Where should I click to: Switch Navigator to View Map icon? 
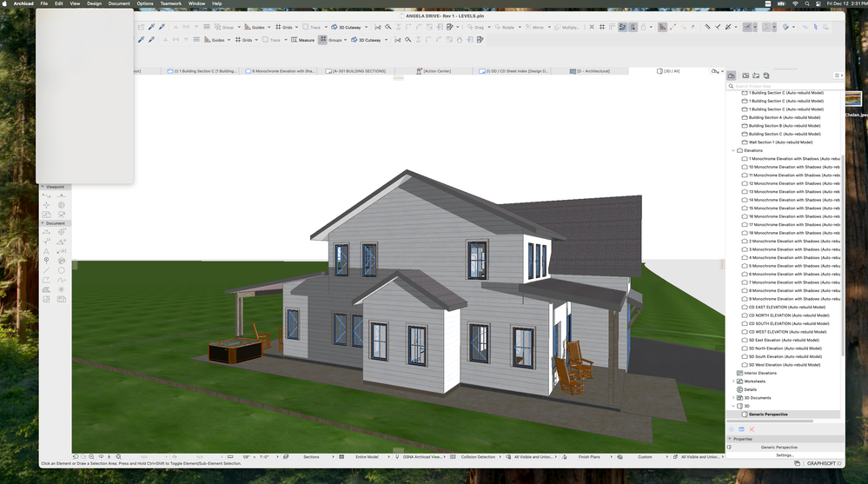(x=745, y=76)
